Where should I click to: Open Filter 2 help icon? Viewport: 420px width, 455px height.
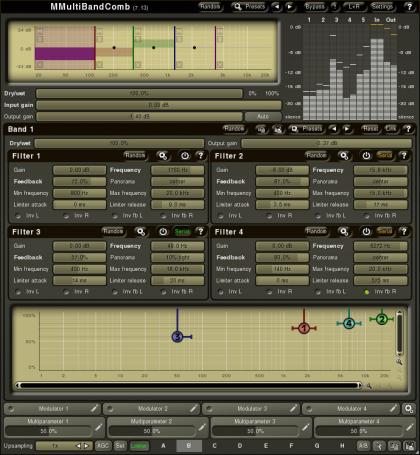coord(404,156)
